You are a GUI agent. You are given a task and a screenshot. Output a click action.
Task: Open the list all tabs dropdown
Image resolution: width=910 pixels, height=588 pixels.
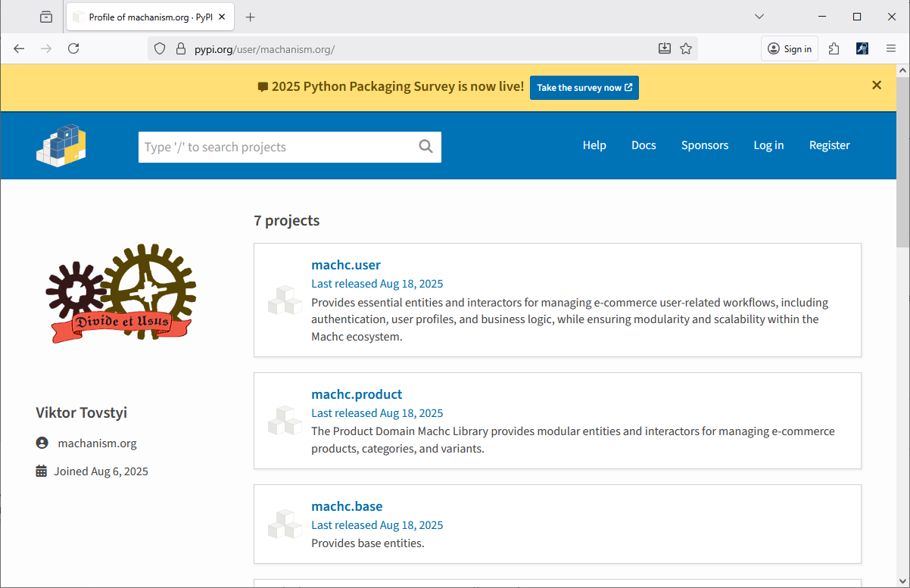point(759,17)
